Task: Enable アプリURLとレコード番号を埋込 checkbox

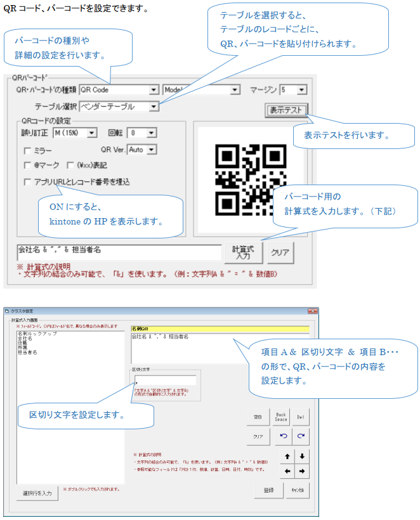Action: pyautogui.click(x=27, y=182)
